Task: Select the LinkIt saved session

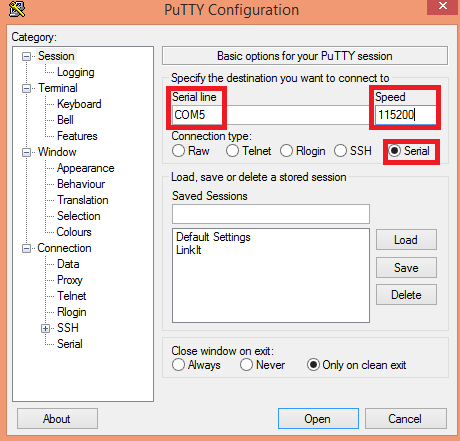Action: pyautogui.click(x=189, y=250)
